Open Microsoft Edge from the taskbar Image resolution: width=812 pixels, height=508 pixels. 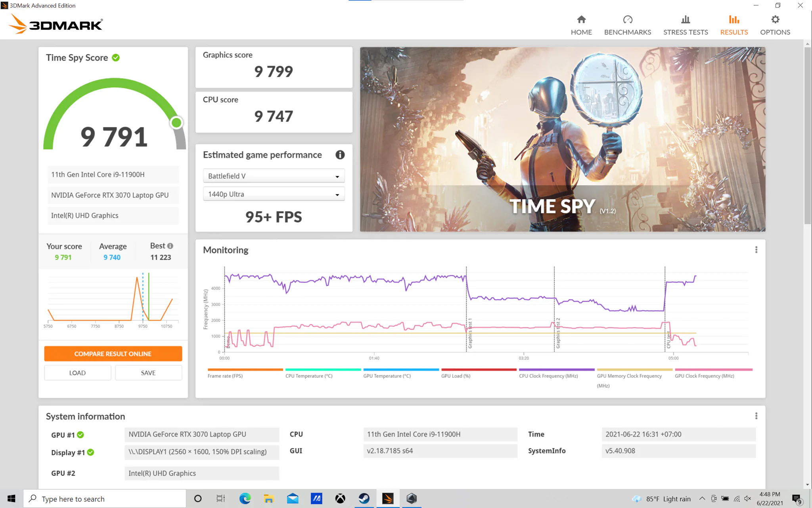pyautogui.click(x=245, y=498)
